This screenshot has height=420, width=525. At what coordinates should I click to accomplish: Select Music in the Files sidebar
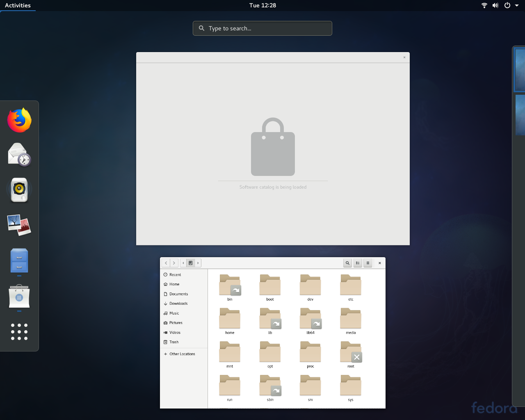[x=184, y=313]
